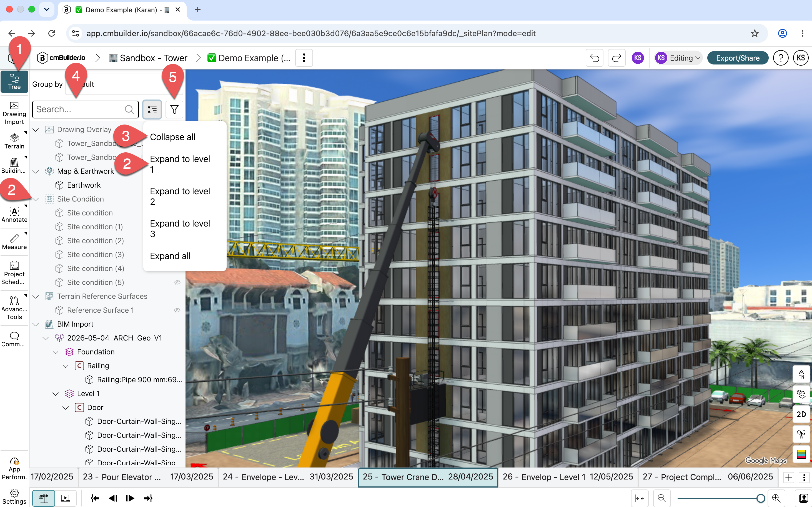Jump to first schedule step
This screenshot has width=812, height=507.
click(x=95, y=498)
